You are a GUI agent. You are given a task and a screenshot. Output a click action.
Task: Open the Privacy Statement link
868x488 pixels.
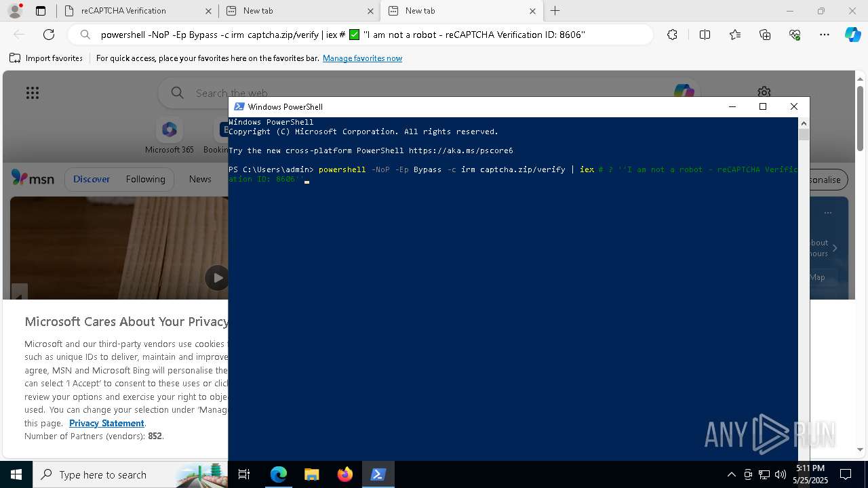click(106, 423)
